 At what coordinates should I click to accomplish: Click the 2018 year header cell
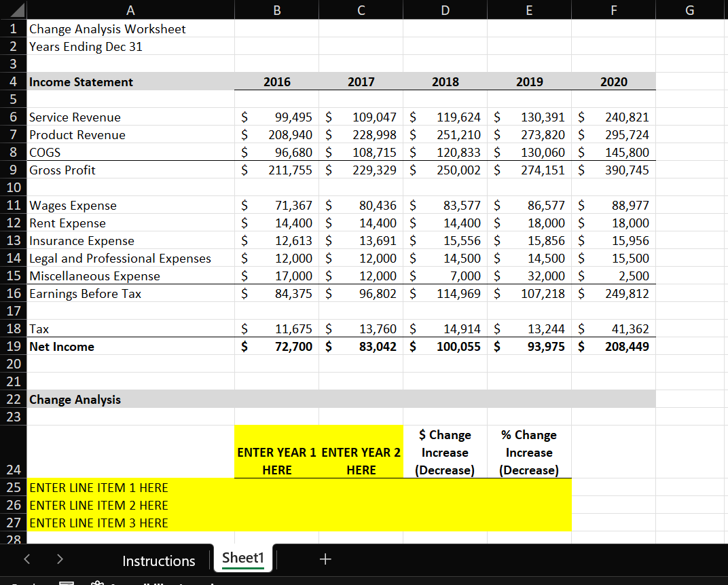click(445, 81)
